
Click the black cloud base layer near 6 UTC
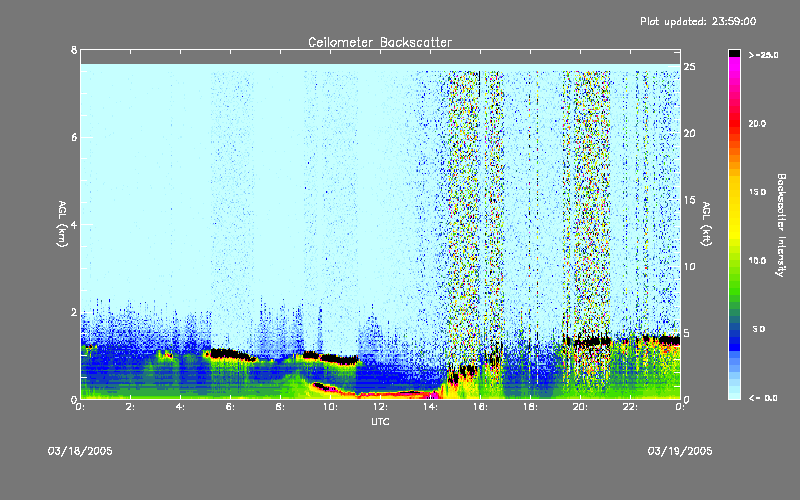(x=231, y=354)
